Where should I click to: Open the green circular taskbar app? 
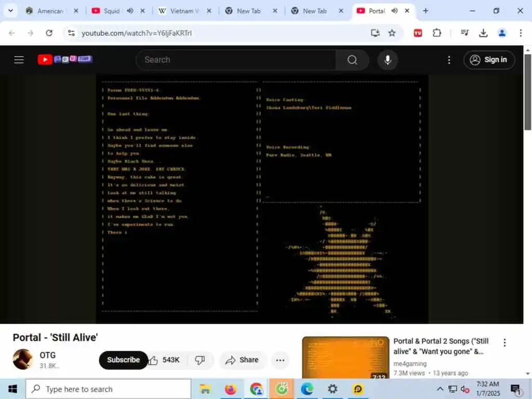tap(282, 389)
